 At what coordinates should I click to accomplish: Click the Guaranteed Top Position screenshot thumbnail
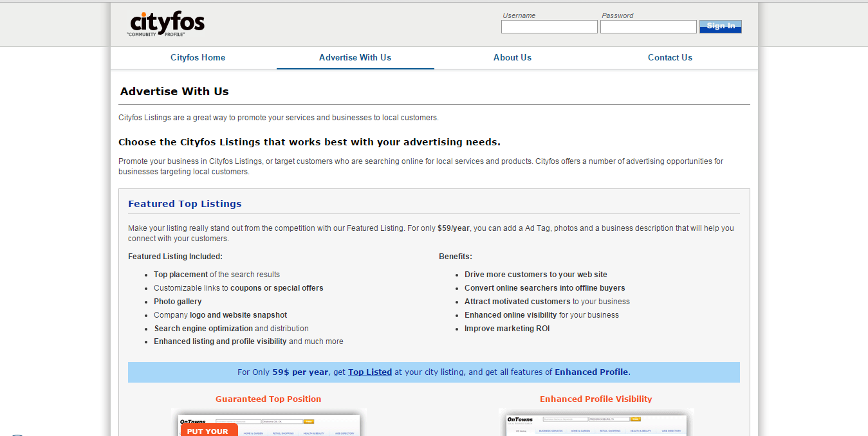pos(269,422)
